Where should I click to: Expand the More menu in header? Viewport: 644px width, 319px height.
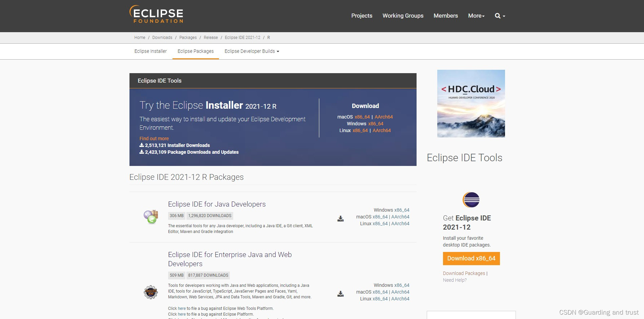(476, 16)
